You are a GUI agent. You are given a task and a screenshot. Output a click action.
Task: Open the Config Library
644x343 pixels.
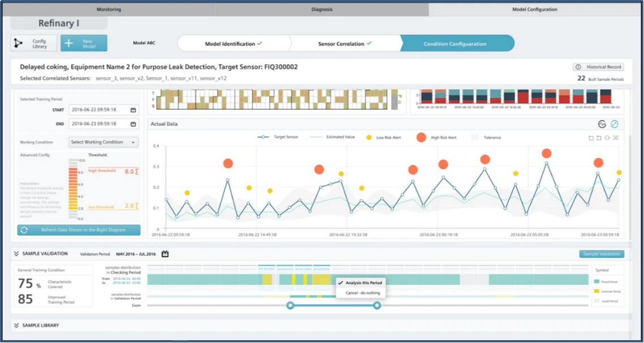point(34,44)
